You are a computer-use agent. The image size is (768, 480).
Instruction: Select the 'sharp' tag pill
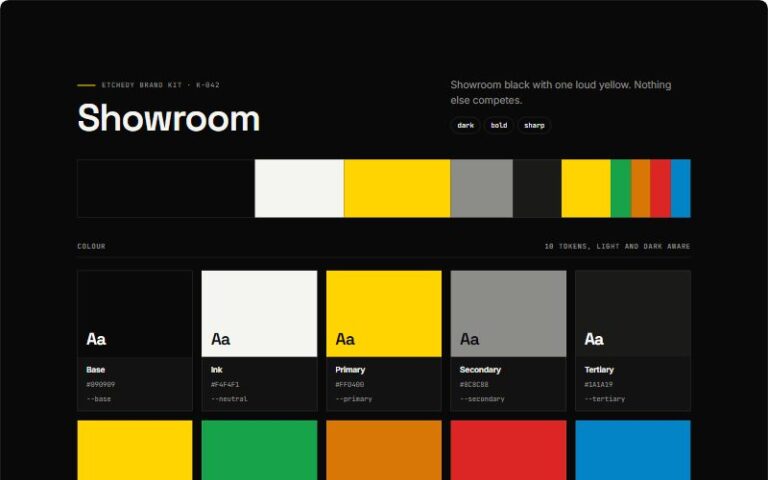click(534, 125)
